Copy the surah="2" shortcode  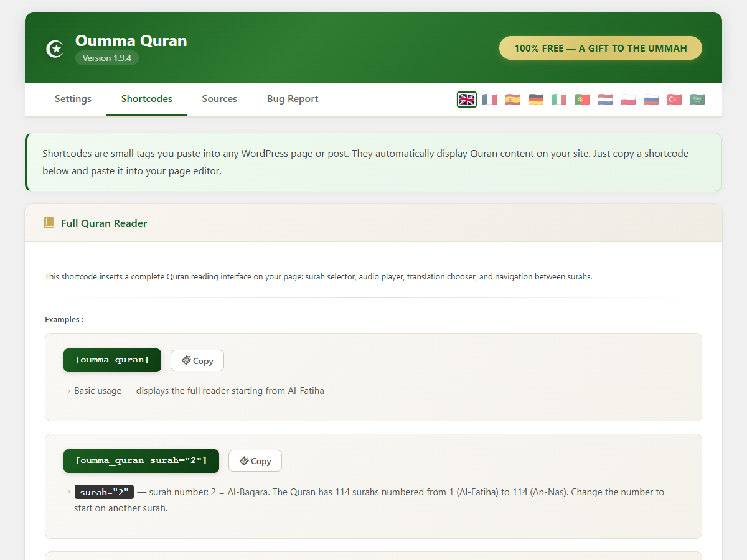[255, 461]
